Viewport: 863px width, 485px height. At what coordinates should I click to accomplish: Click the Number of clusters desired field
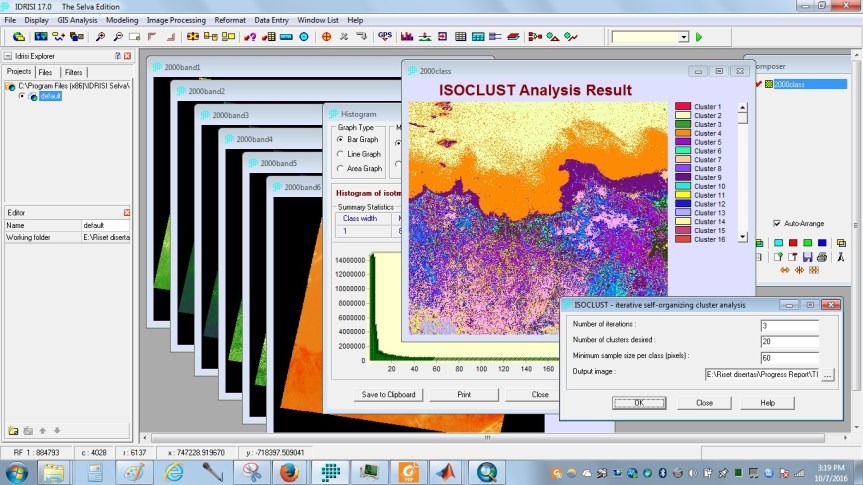pos(790,342)
